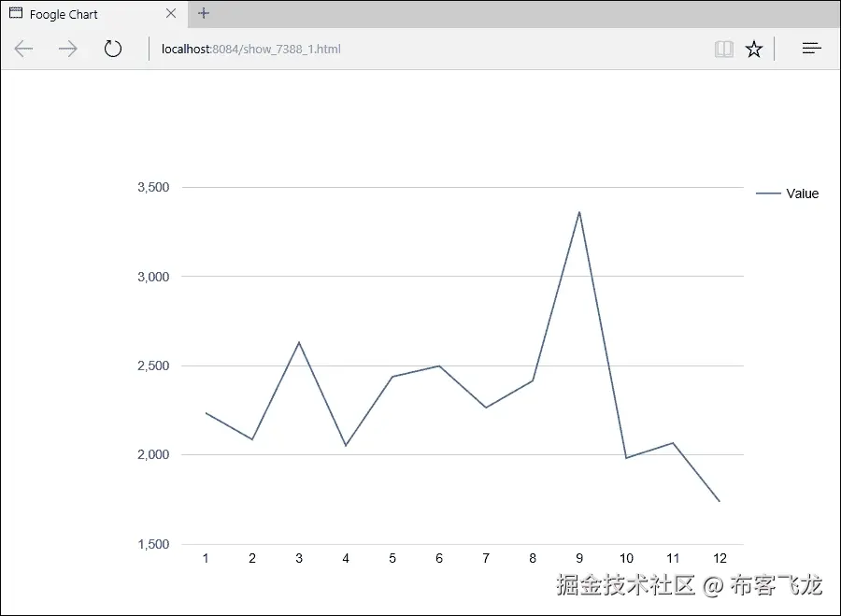
Task: Click the 2,000 y-axis label
Action: [153, 454]
